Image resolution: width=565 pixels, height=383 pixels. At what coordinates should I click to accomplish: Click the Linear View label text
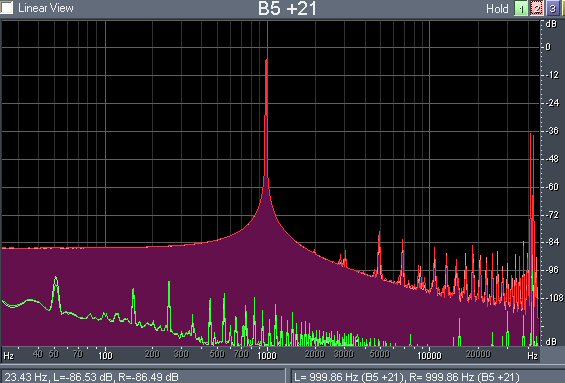(x=46, y=8)
